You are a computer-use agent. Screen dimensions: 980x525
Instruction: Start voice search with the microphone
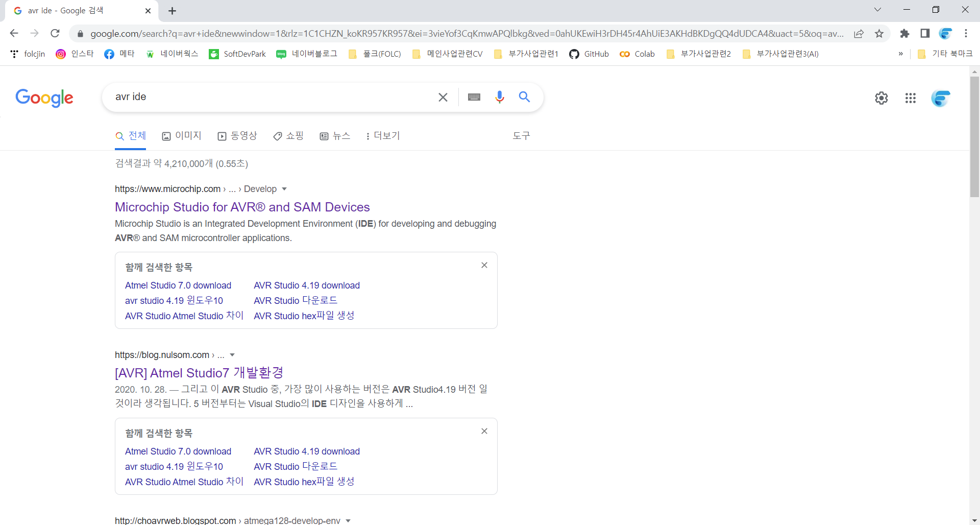pos(500,97)
